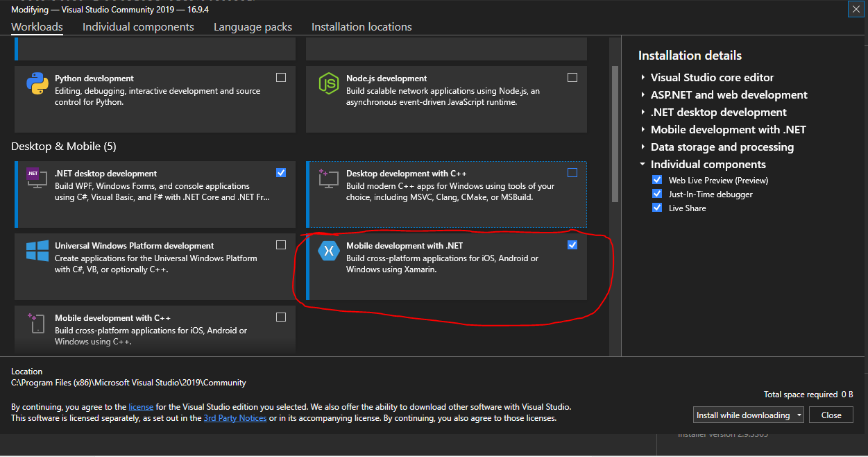The width and height of the screenshot is (868, 457).
Task: Click the Universal Windows Platform logo icon
Action: [37, 250]
